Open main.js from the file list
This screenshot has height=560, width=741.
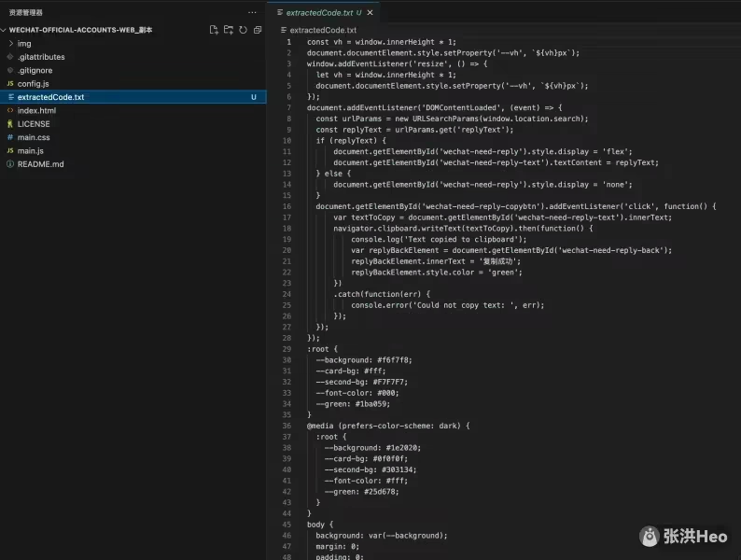point(31,150)
